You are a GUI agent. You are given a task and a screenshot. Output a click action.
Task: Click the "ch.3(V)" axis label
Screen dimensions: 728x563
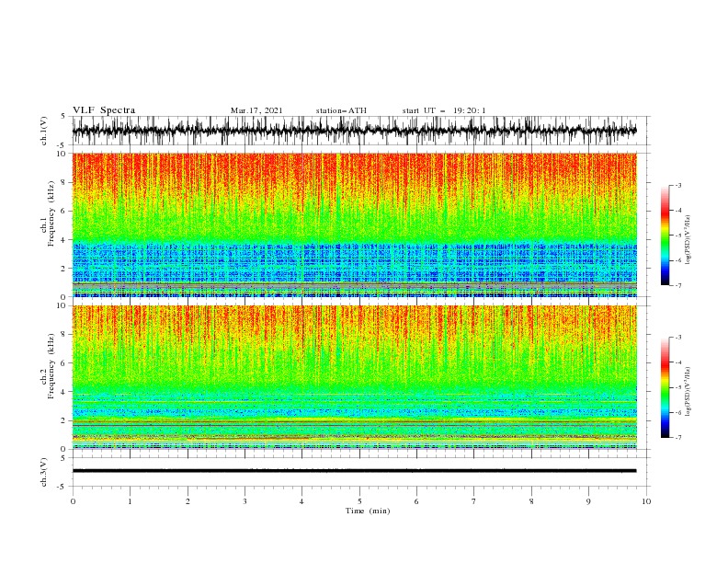pos(44,472)
